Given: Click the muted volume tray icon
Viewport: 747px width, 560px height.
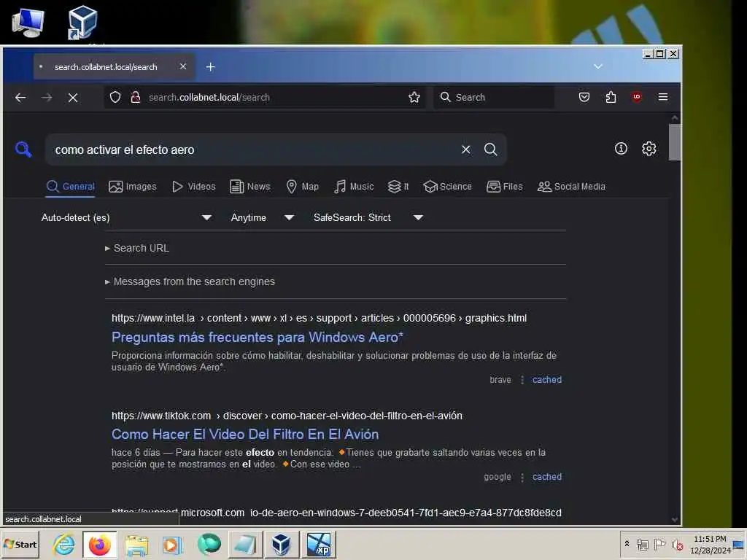Looking at the screenshot, I should (677, 544).
